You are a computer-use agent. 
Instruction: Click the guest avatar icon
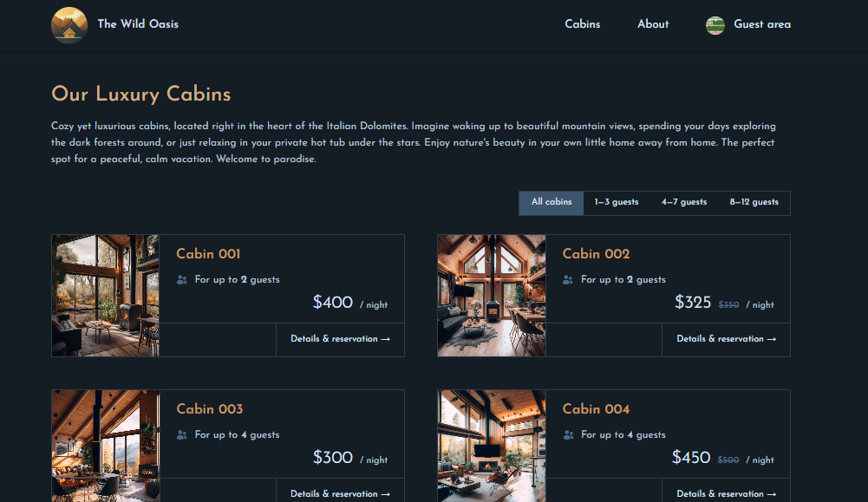(715, 25)
